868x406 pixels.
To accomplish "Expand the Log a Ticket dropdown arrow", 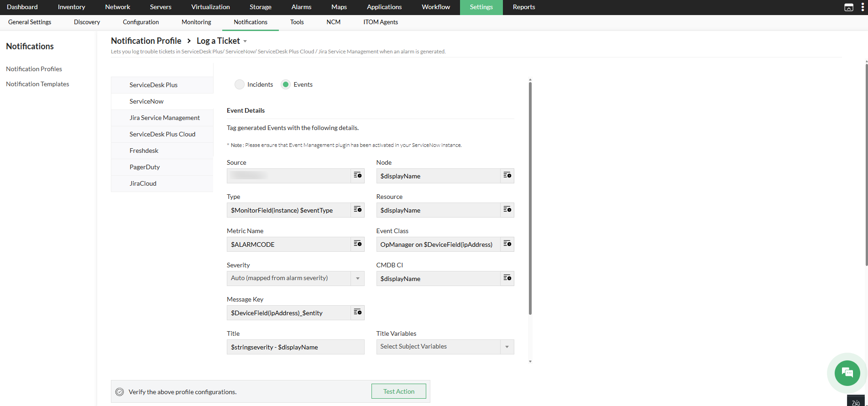I will click(x=245, y=42).
